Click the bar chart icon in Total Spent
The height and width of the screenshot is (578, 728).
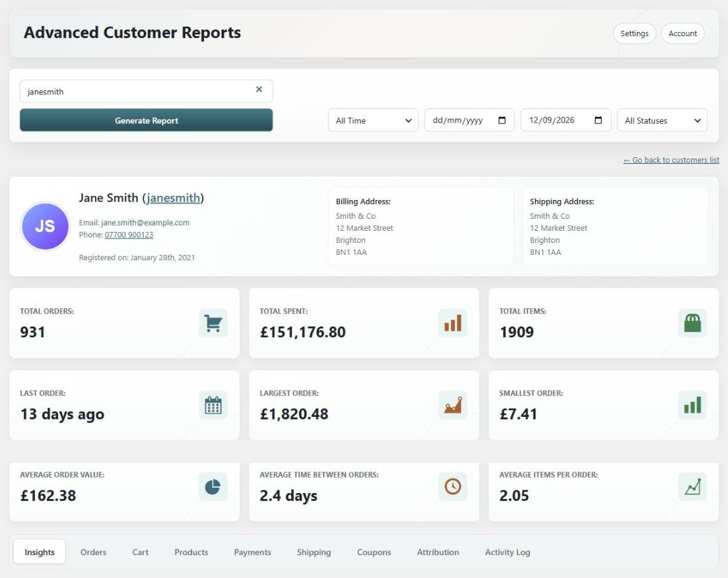tap(453, 323)
